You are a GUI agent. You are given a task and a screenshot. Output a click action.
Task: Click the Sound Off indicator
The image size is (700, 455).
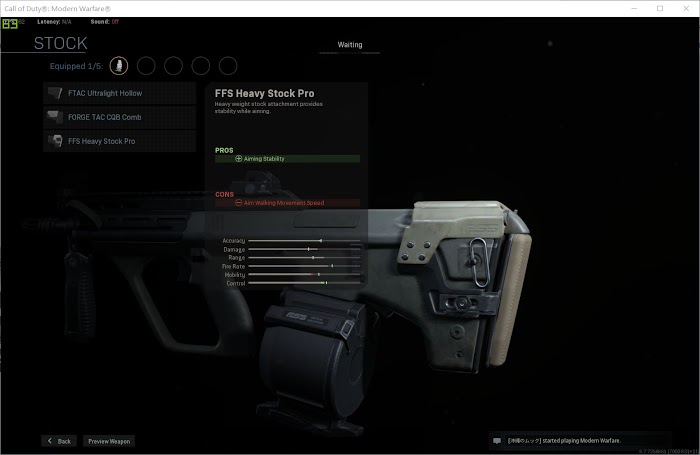[x=104, y=21]
